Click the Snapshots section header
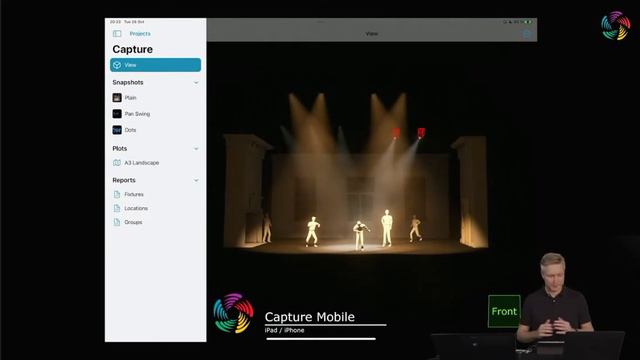 click(x=128, y=82)
